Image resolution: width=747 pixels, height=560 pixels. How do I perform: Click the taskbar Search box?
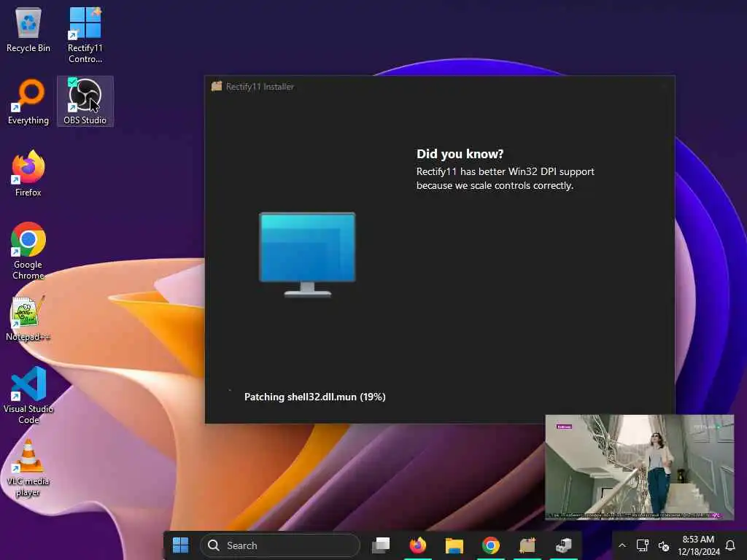click(280, 545)
